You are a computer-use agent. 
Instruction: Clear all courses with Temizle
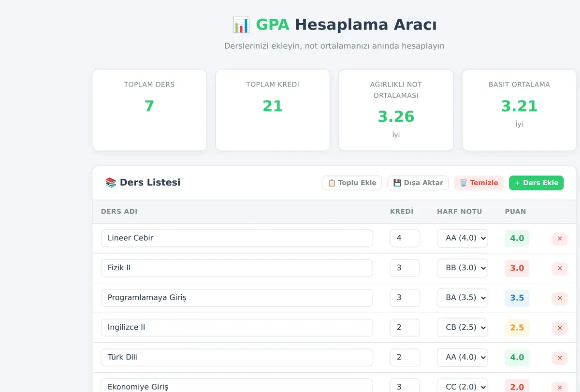click(478, 183)
